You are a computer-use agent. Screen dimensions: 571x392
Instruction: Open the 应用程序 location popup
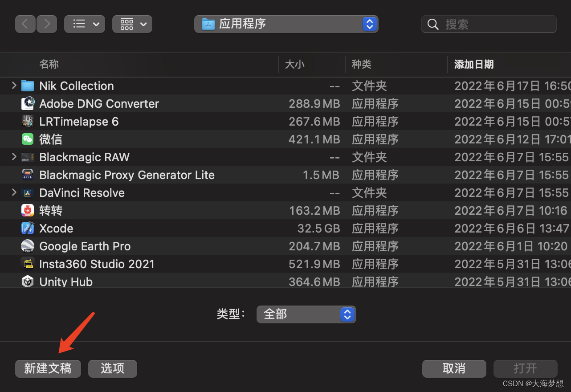pyautogui.click(x=286, y=24)
